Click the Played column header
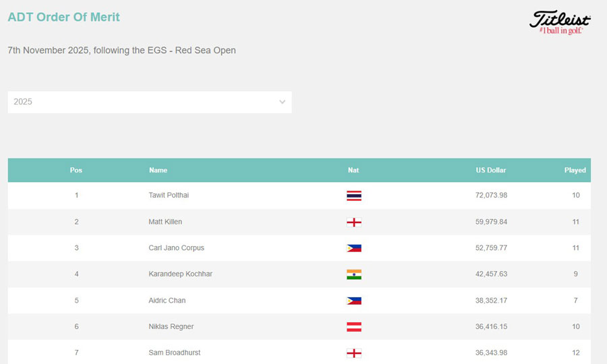607x364 pixels. (575, 171)
